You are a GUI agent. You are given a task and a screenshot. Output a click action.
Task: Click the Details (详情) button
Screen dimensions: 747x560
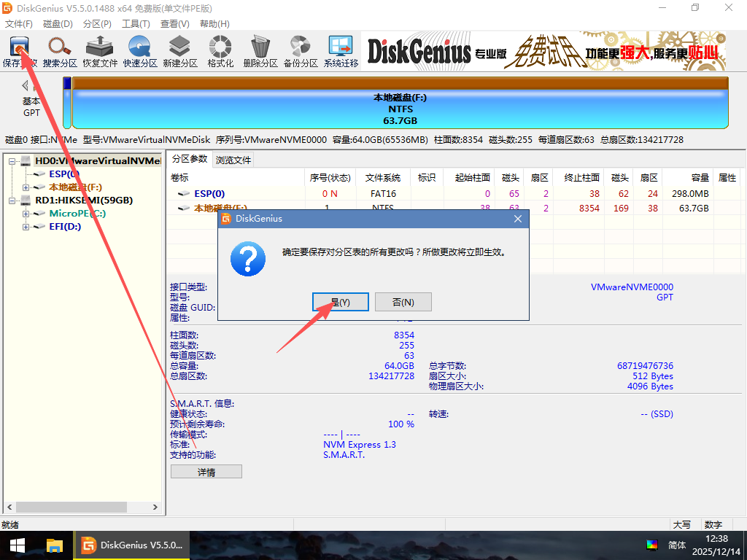click(206, 472)
